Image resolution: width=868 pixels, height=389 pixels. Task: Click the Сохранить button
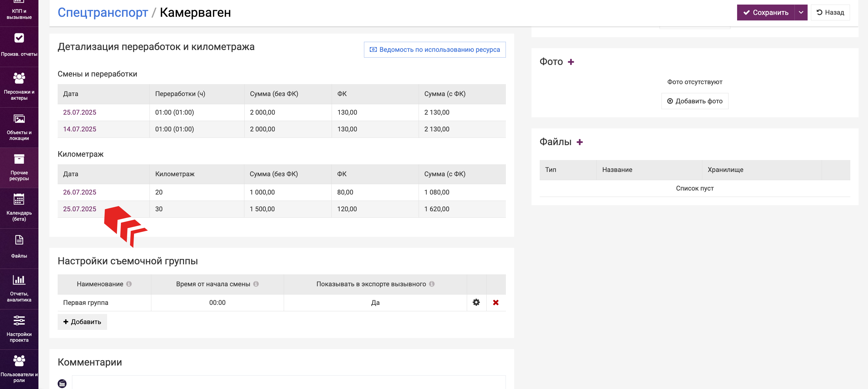point(765,12)
